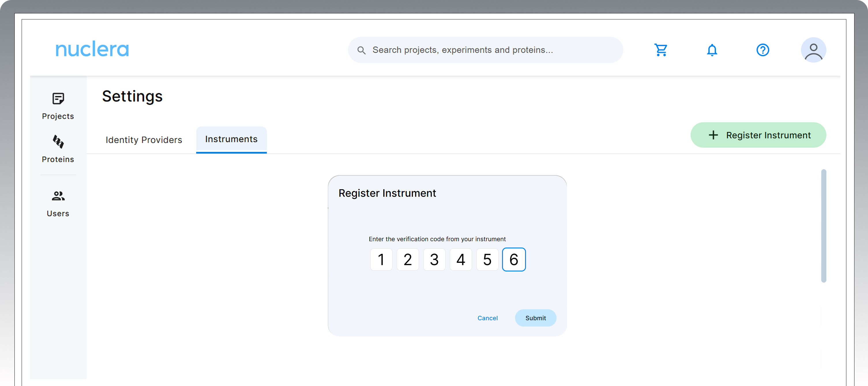Open the shopping cart icon
868x386 pixels.
point(661,50)
